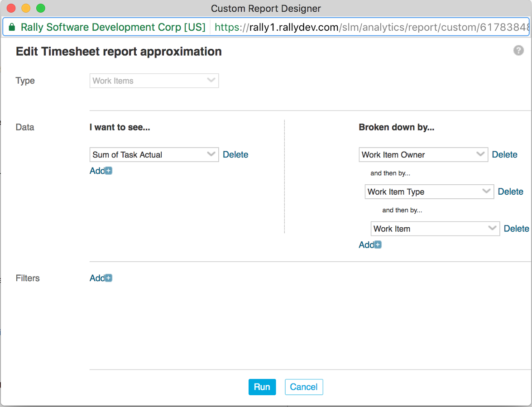This screenshot has width=532, height=407.
Task: Open the Work Item Type dropdown
Action: 429,192
